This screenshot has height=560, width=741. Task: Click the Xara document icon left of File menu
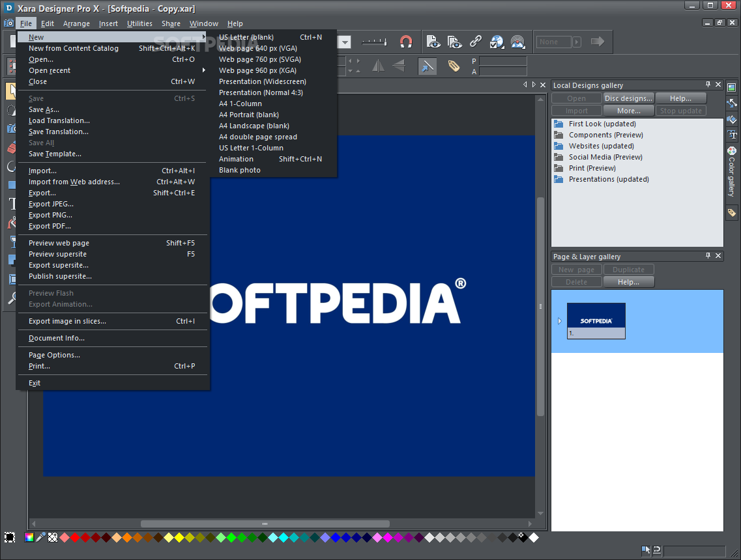pyautogui.click(x=9, y=23)
